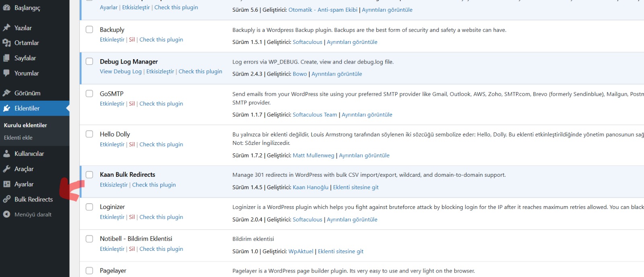Click Etkinleştir under Loginizer
Image resolution: width=644 pixels, height=277 pixels.
click(112, 217)
